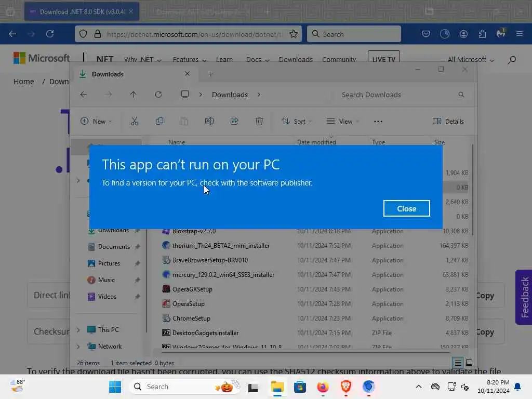Expand the All Microsoft dropdown
532x399 pixels.
click(x=471, y=59)
